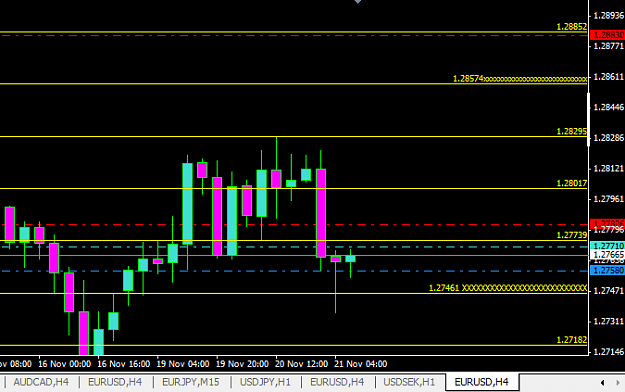Click the 1.28574 line label
Viewport: 625px width, 392px height.
click(468, 79)
